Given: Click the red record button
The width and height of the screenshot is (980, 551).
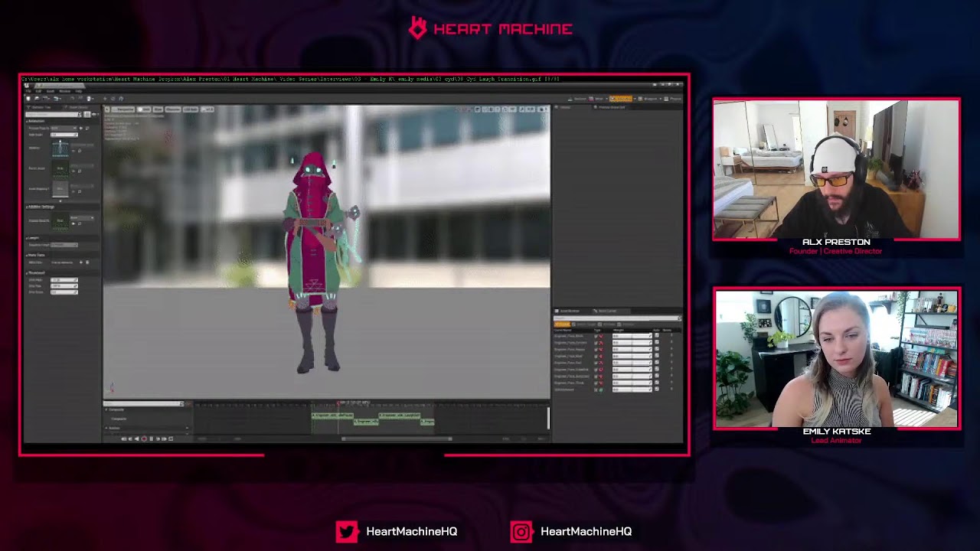Looking at the screenshot, I should pyautogui.click(x=144, y=439).
